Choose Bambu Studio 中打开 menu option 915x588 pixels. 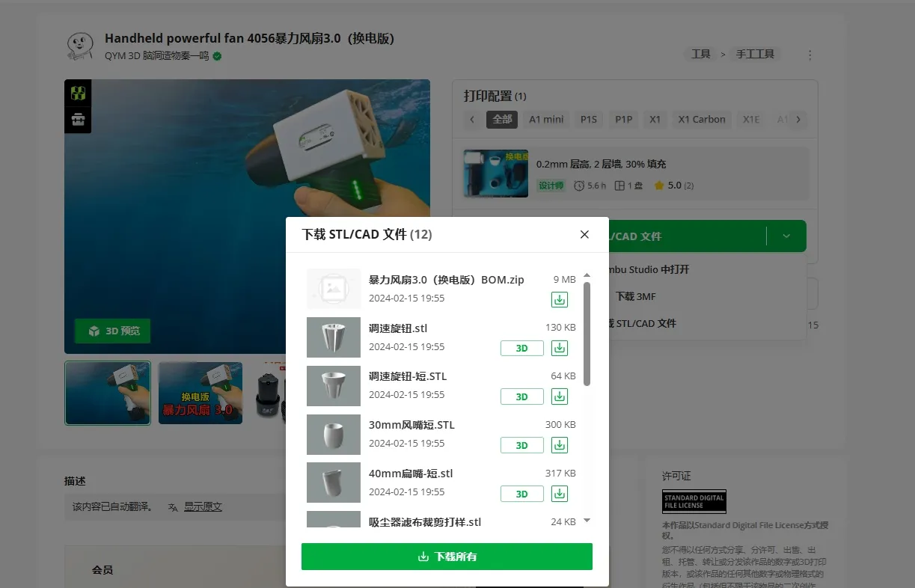648,269
